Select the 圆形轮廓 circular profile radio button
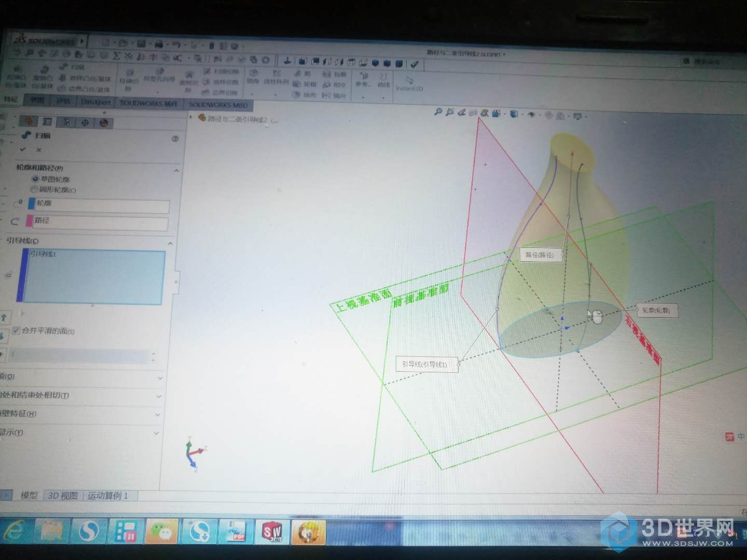The image size is (747, 560). click(x=35, y=189)
